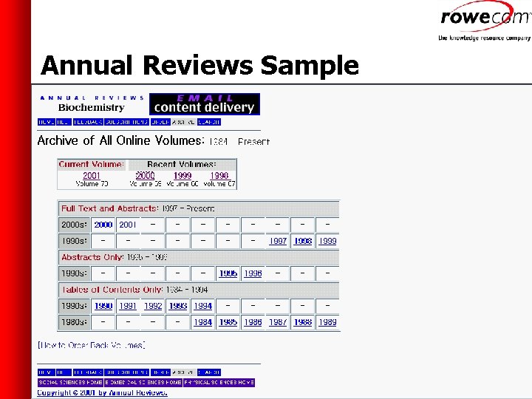Go to Home in the footer navigation bar
The width and height of the screenshot is (532, 399).
(46, 372)
